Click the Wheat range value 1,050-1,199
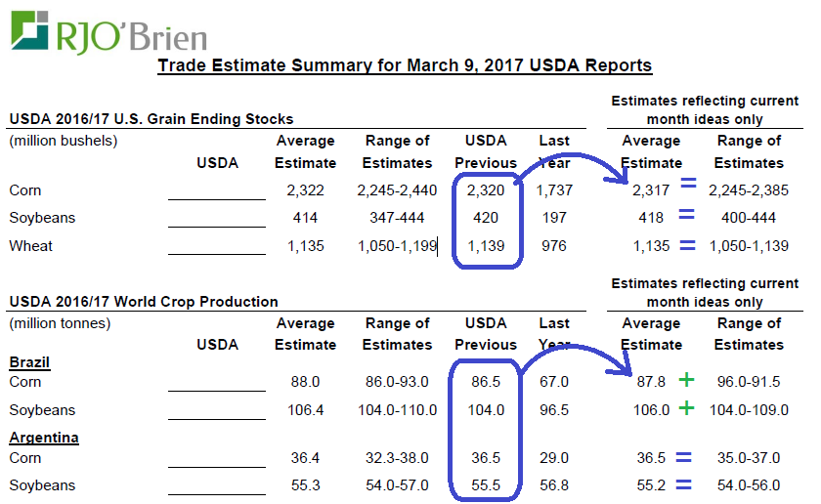The width and height of the screenshot is (821, 504). [397, 246]
